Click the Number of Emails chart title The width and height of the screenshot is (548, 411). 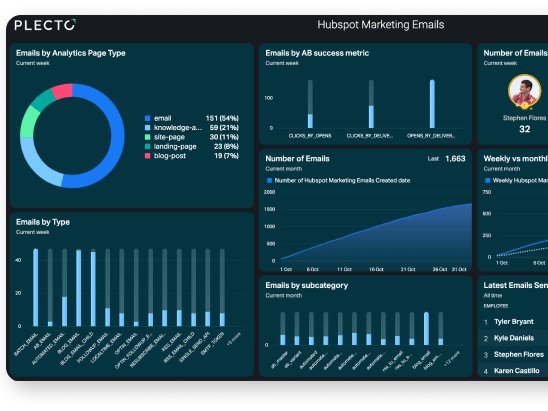coord(297,159)
